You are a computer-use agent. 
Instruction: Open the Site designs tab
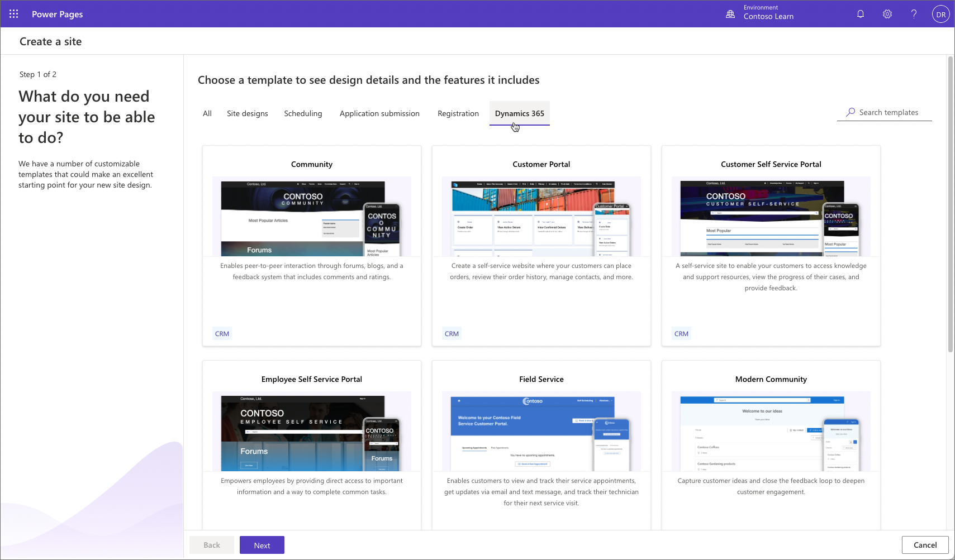coord(248,113)
